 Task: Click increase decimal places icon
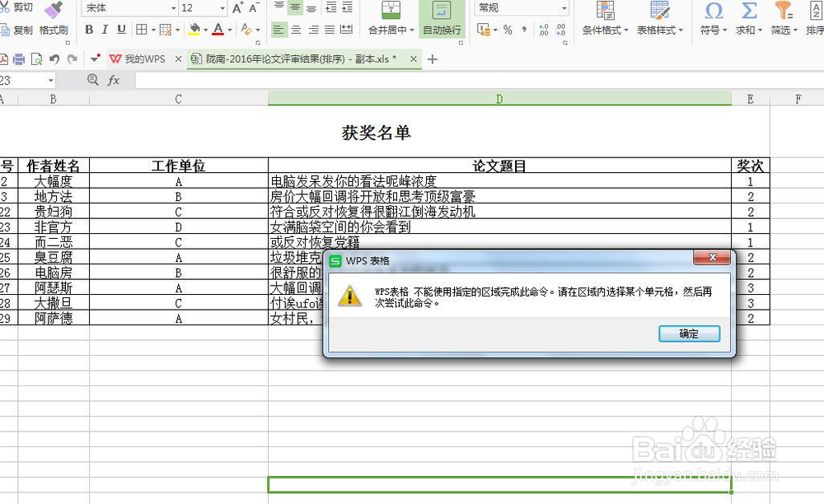point(543,30)
